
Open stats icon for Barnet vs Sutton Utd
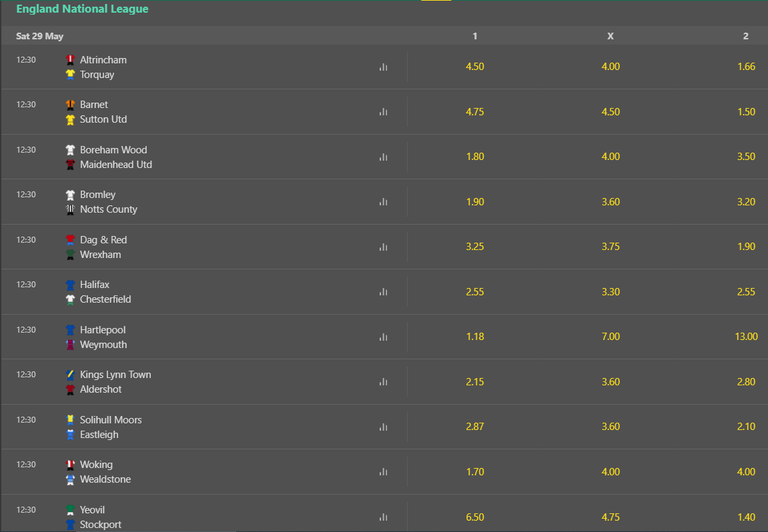point(383,112)
